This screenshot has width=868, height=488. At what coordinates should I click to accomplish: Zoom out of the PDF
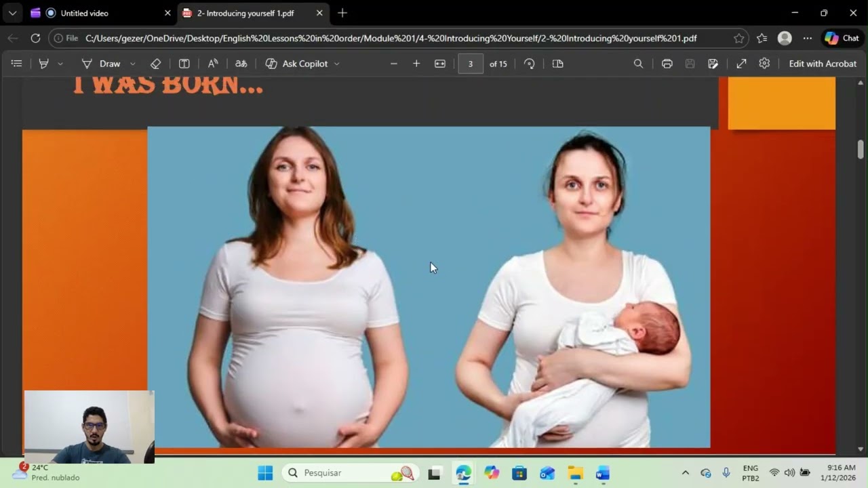click(x=394, y=64)
